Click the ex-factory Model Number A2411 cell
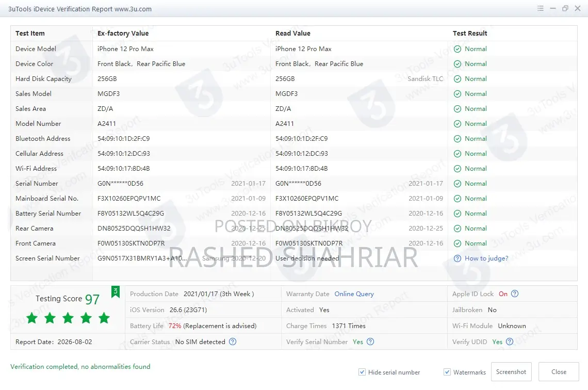This screenshot has width=588, height=390. 107,124
